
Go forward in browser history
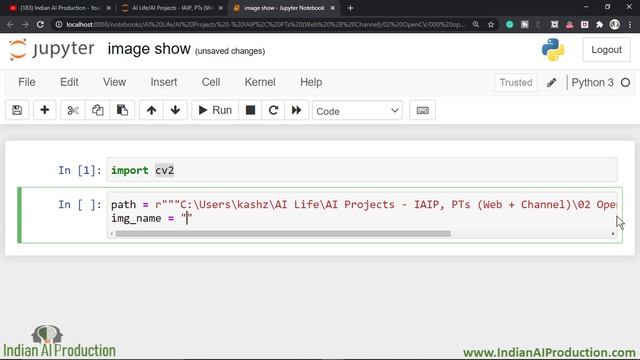25,24
